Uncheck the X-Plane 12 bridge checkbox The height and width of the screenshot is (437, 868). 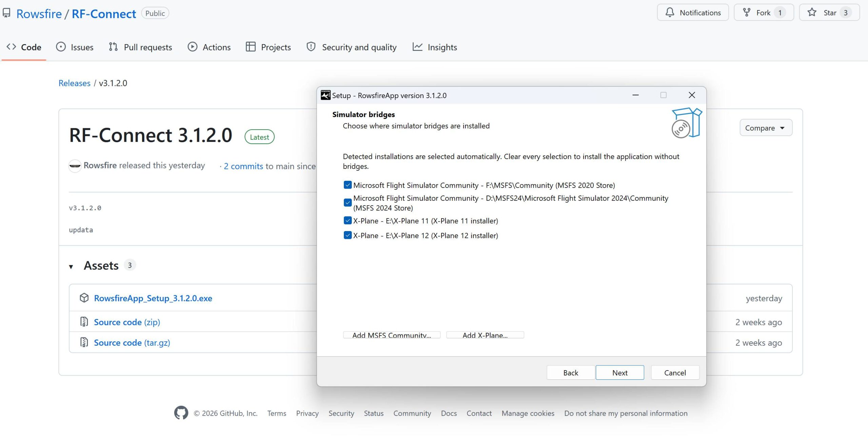click(348, 235)
